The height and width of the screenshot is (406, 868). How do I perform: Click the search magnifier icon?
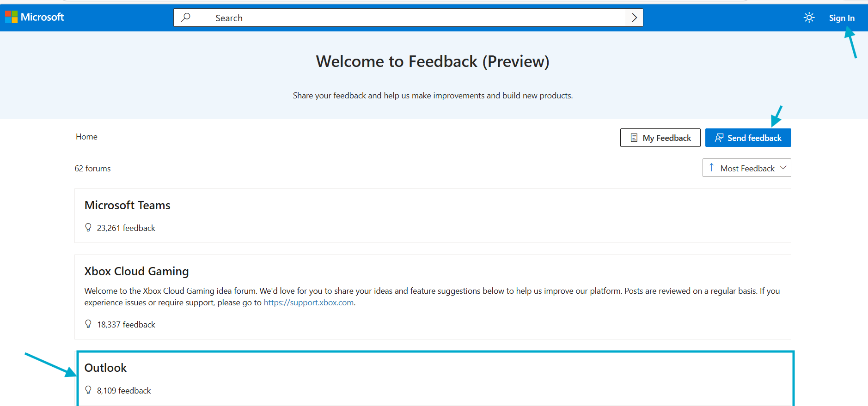pyautogui.click(x=186, y=18)
